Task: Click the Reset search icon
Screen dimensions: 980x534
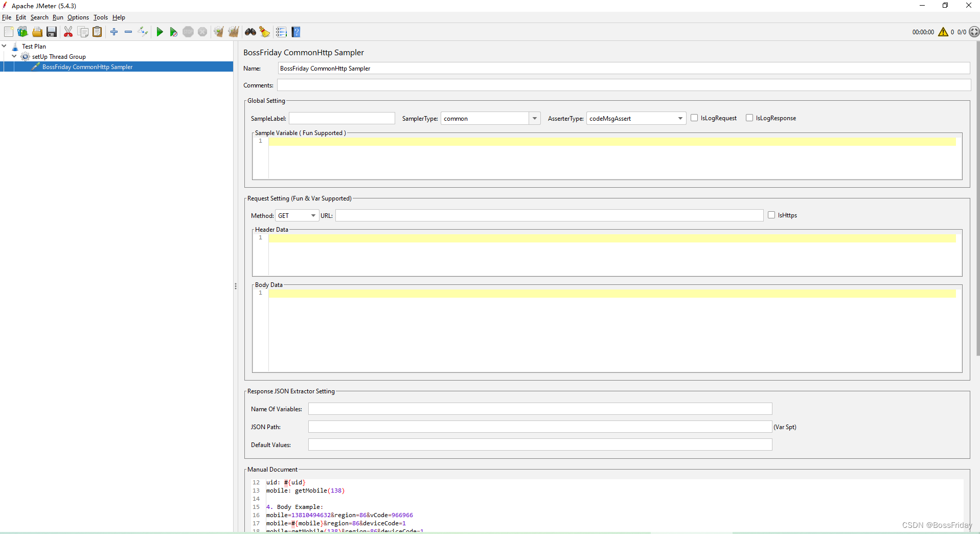Action: point(265,32)
